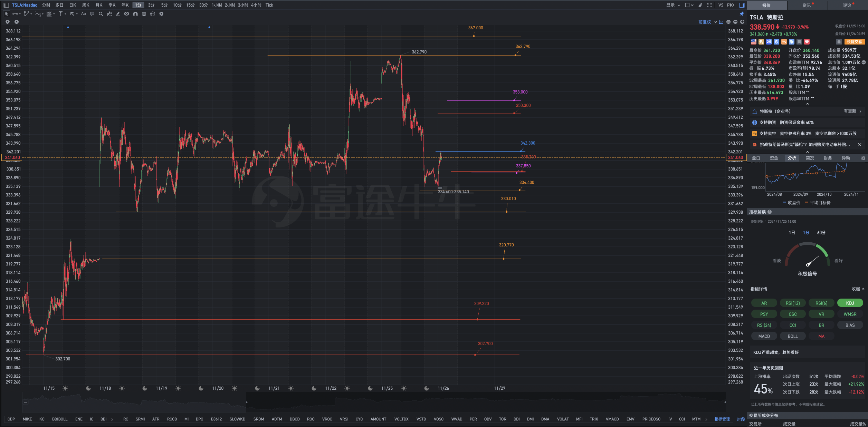Zoom out chart with minus icon
This screenshot has height=427, width=868.
pos(735,22)
